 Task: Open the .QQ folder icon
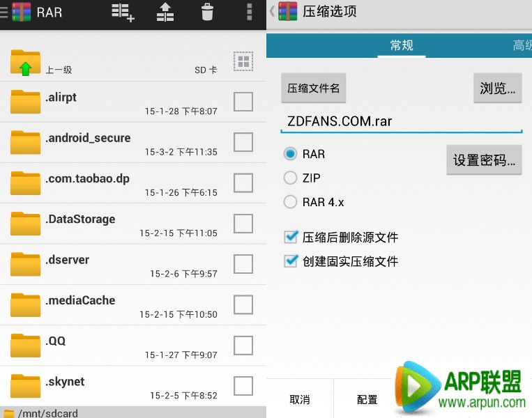pos(25,346)
